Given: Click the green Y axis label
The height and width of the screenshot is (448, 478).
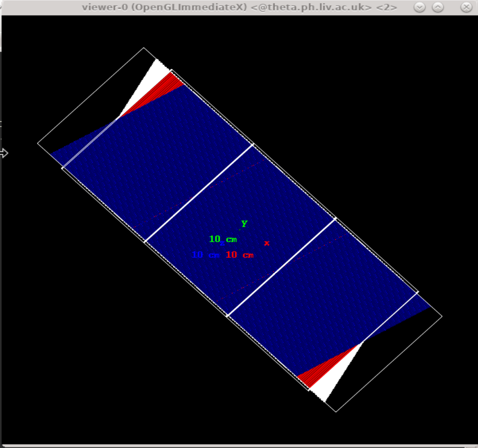Looking at the screenshot, I should [244, 224].
